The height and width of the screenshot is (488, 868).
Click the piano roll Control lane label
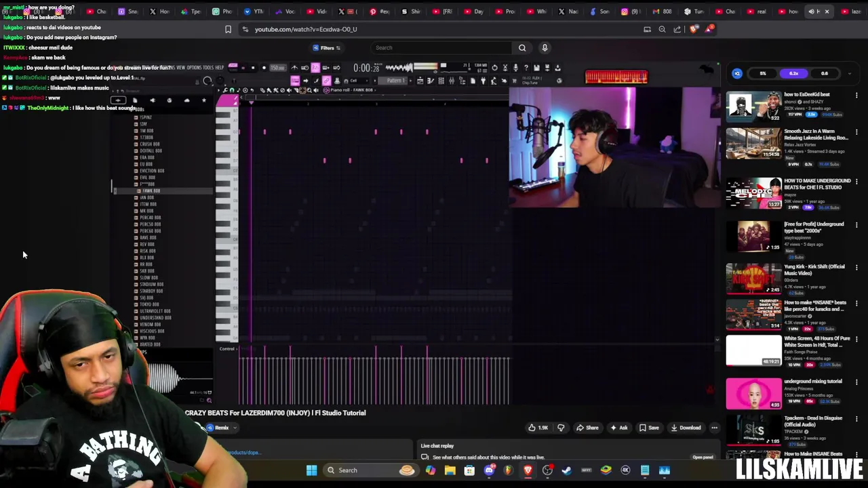(x=227, y=349)
